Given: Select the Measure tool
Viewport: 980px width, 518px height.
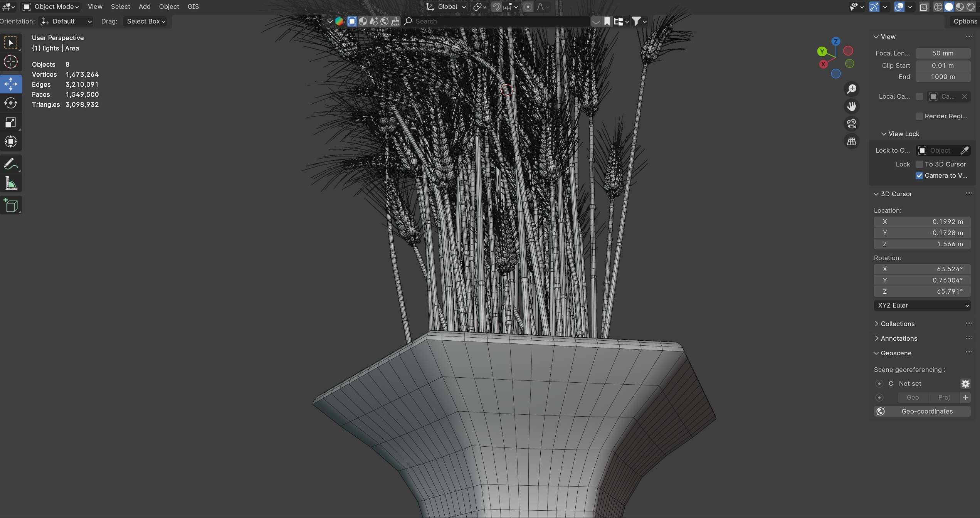Looking at the screenshot, I should click(11, 183).
